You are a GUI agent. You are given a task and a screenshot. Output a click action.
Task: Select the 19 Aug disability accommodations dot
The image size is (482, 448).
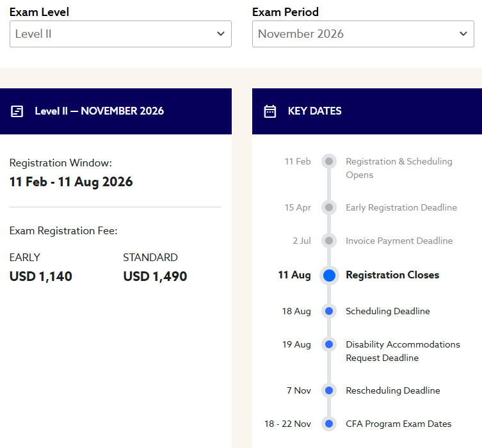(x=329, y=344)
